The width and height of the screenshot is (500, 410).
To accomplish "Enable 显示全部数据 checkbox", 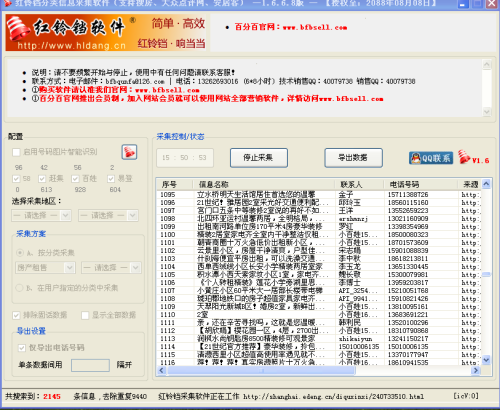I will (x=85, y=315).
